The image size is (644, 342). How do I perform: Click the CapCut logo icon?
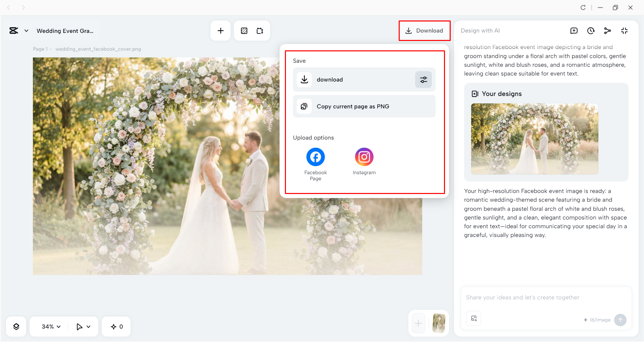click(14, 31)
